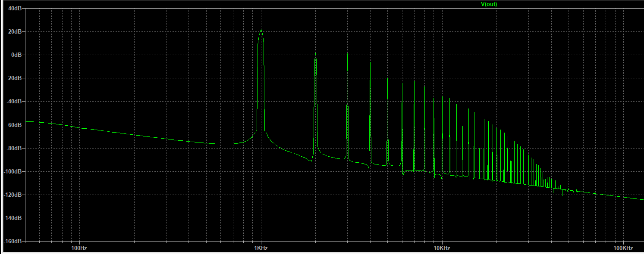This screenshot has height=254, width=644.
Task: Click the -100dB vertical axis label
Action: click(x=13, y=171)
